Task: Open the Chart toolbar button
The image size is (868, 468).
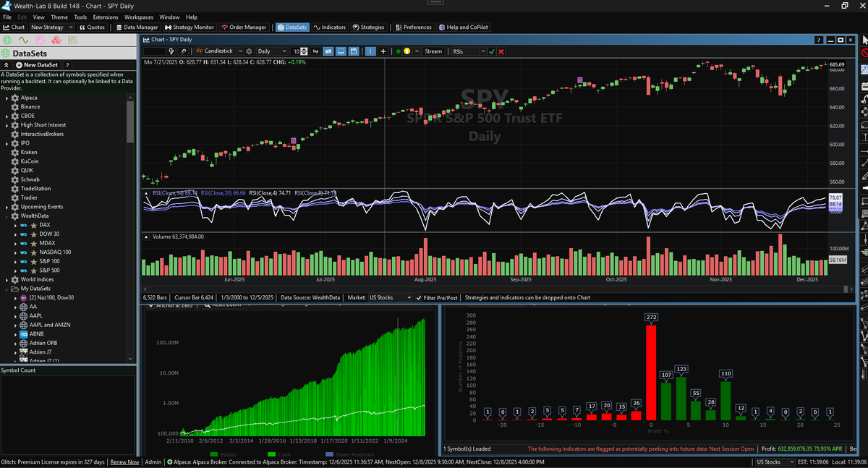Action: click(x=14, y=27)
